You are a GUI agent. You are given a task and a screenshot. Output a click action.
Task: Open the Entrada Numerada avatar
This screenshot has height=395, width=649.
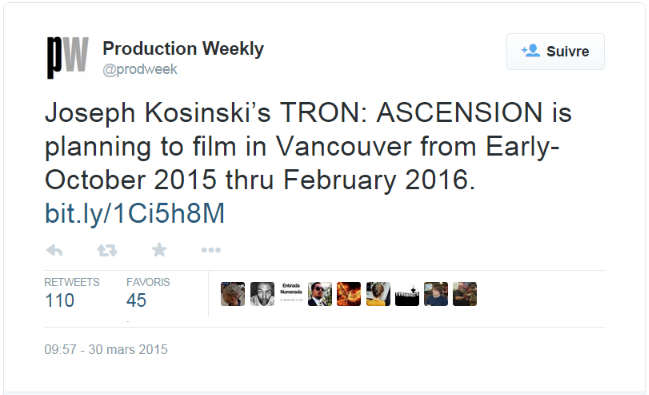pyautogui.click(x=291, y=294)
